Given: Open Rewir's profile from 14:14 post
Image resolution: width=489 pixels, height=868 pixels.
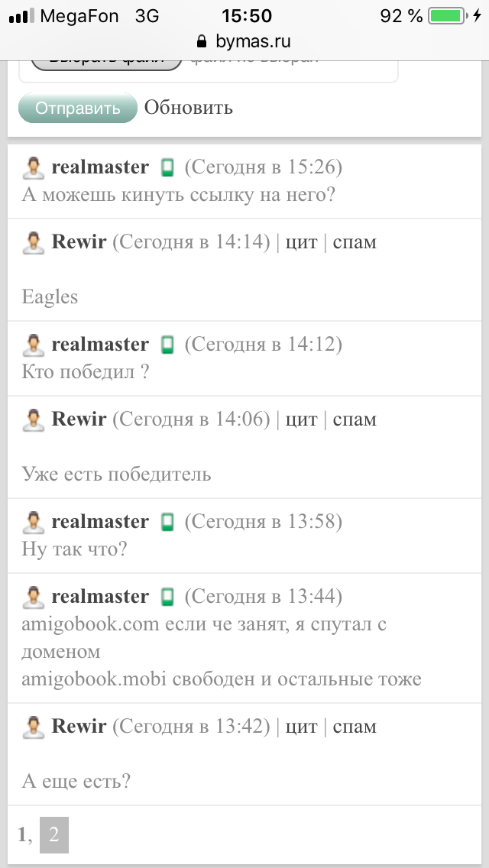Looking at the screenshot, I should (x=79, y=243).
